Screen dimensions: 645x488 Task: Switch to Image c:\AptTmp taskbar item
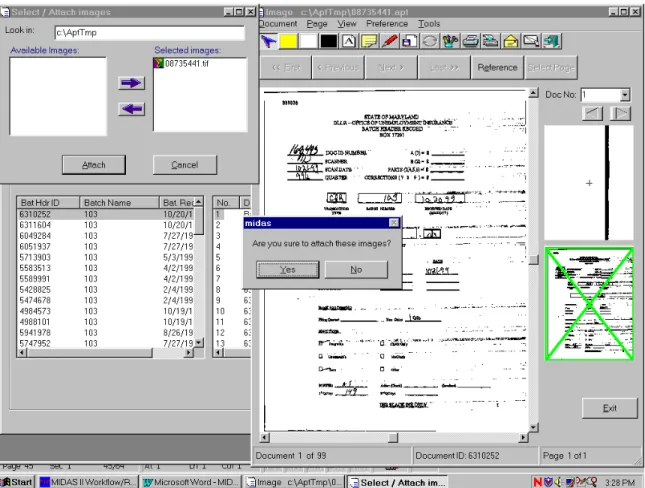294,482
